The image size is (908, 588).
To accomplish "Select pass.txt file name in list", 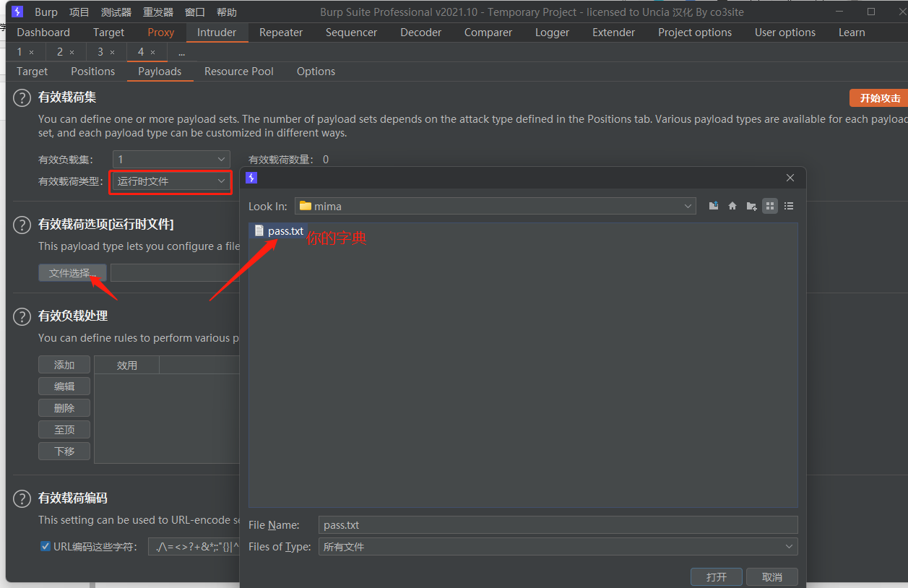I will tap(285, 231).
